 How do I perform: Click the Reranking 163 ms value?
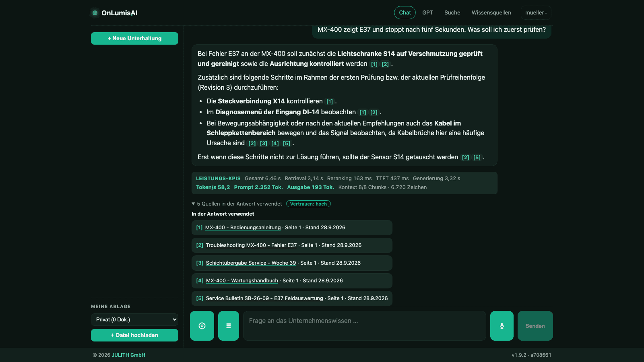coord(349,178)
